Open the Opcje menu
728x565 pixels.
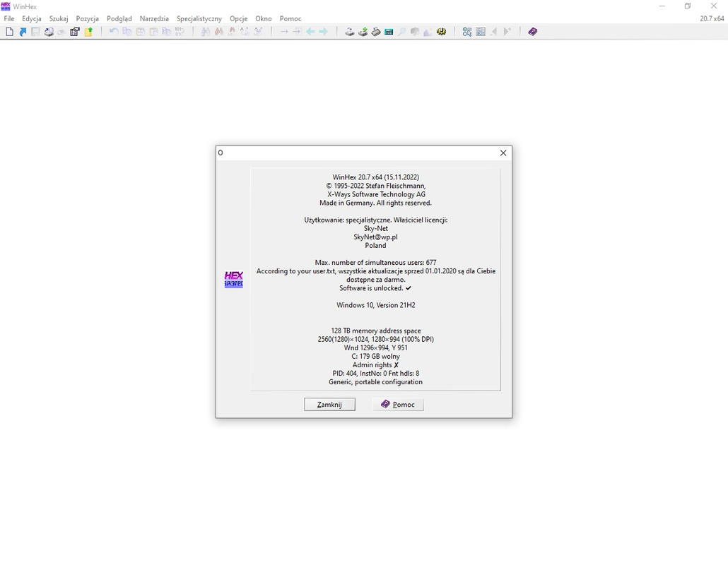click(x=238, y=18)
